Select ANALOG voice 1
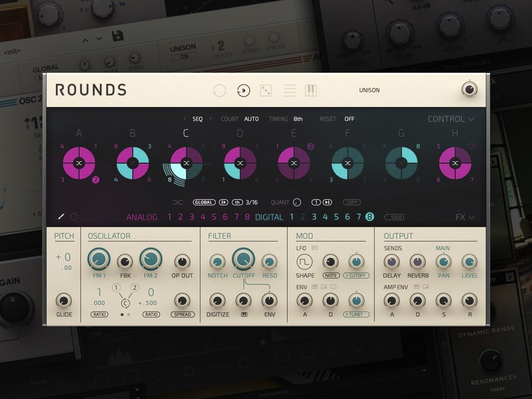 [170, 217]
